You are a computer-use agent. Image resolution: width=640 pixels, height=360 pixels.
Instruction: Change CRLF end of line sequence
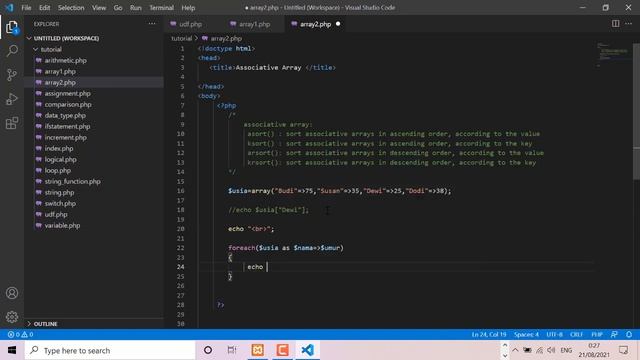(576, 334)
